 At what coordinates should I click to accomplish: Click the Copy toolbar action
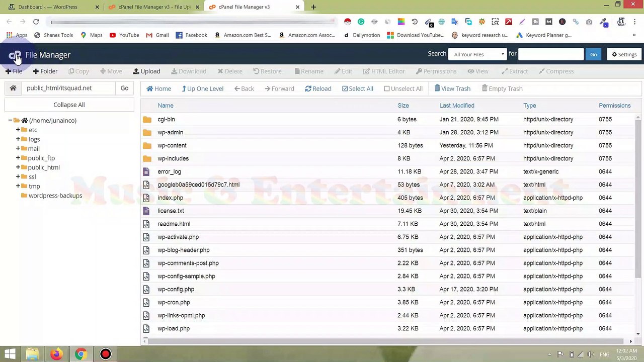pyautogui.click(x=78, y=71)
